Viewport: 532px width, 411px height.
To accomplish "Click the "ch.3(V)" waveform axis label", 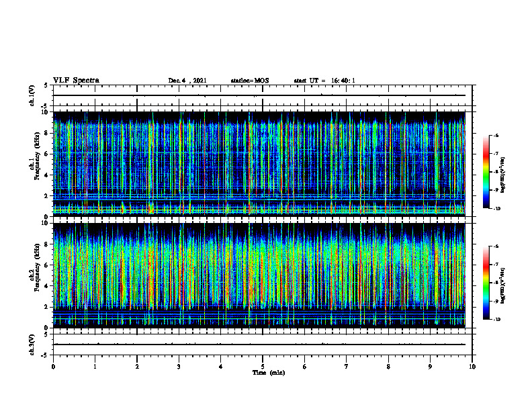I will 32,345.
